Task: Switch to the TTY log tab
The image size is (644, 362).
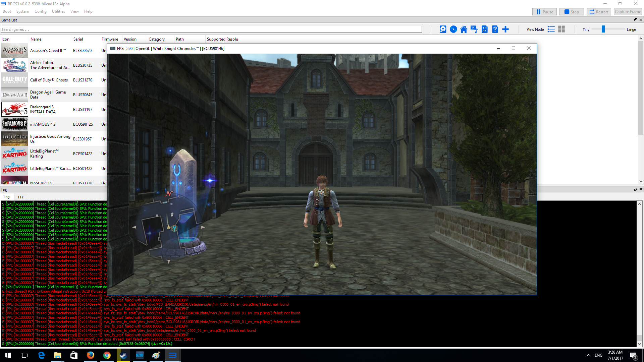Action: click(x=20, y=197)
